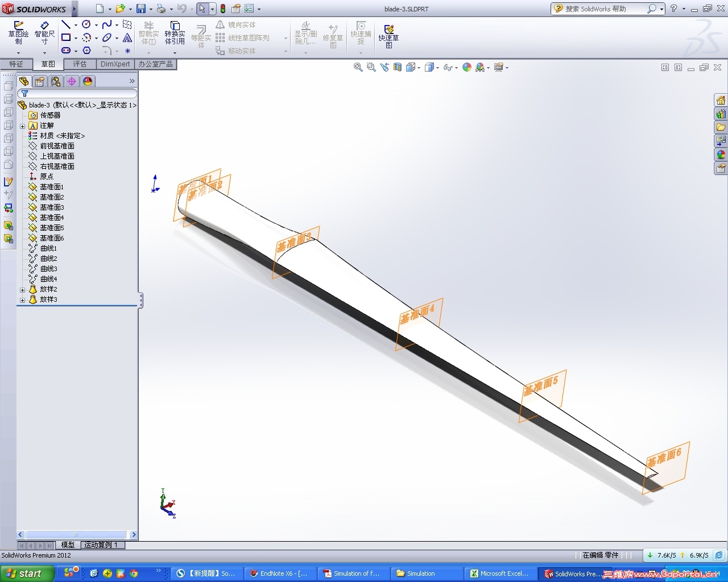Click the Save icon in top toolbar
728x582 pixels.
click(x=140, y=9)
